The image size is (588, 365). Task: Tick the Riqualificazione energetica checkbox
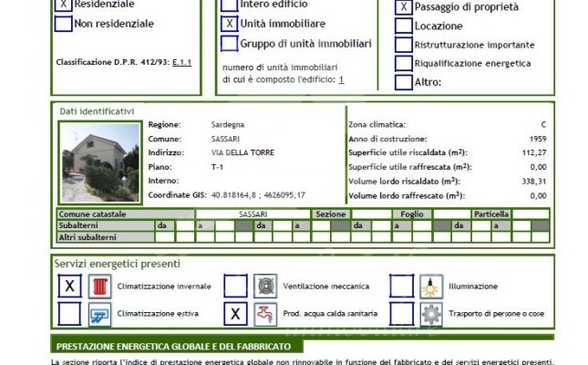tap(404, 64)
